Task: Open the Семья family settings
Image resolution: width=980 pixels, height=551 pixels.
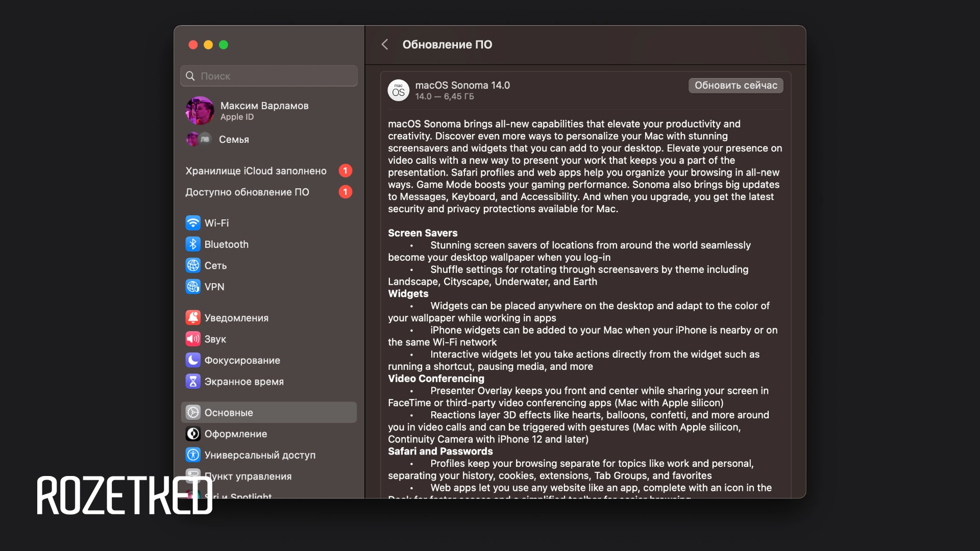Action: pos(233,139)
